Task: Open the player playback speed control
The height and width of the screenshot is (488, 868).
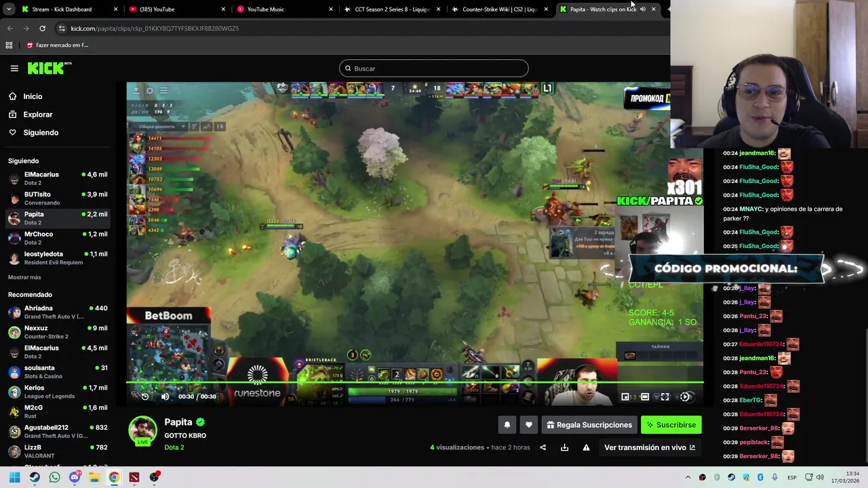Action: point(685,397)
